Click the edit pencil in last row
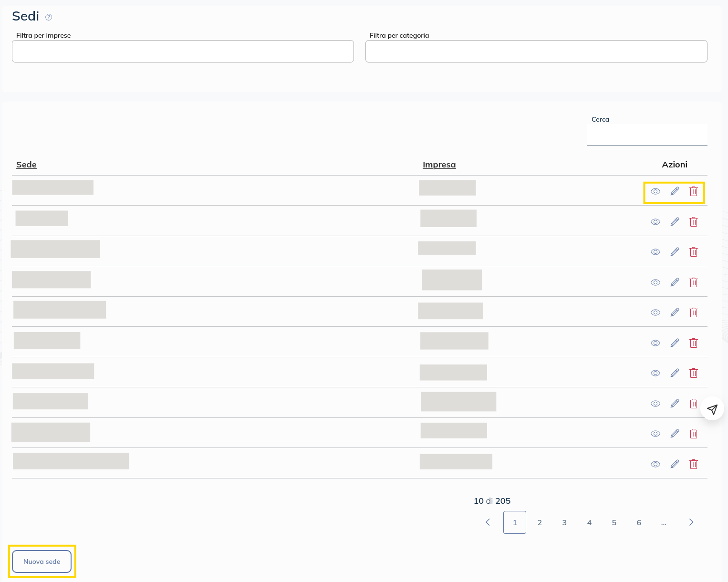This screenshot has width=728, height=582. 675,464
